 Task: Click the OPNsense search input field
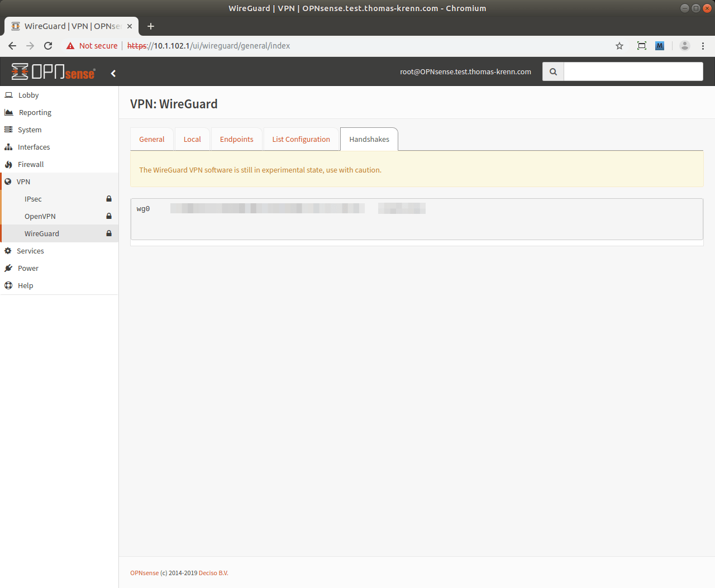click(x=633, y=71)
